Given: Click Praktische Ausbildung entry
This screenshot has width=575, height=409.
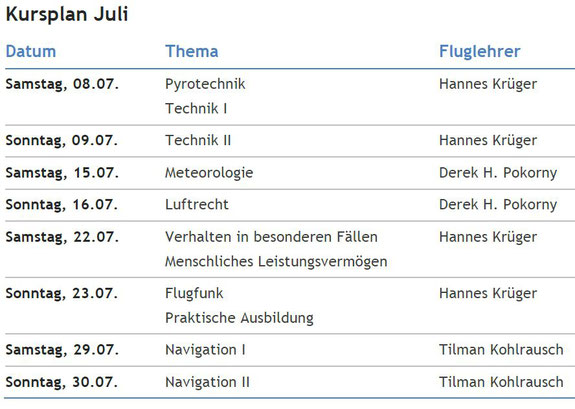Looking at the screenshot, I should click(239, 318).
